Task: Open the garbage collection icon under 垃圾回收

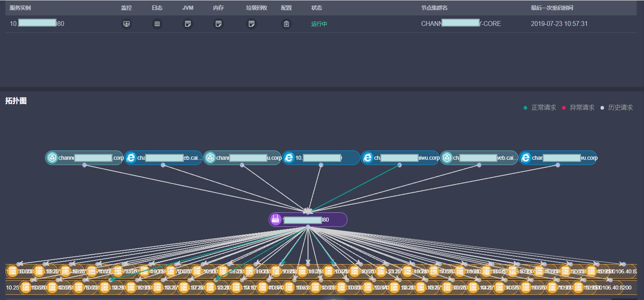Action: coord(252,24)
